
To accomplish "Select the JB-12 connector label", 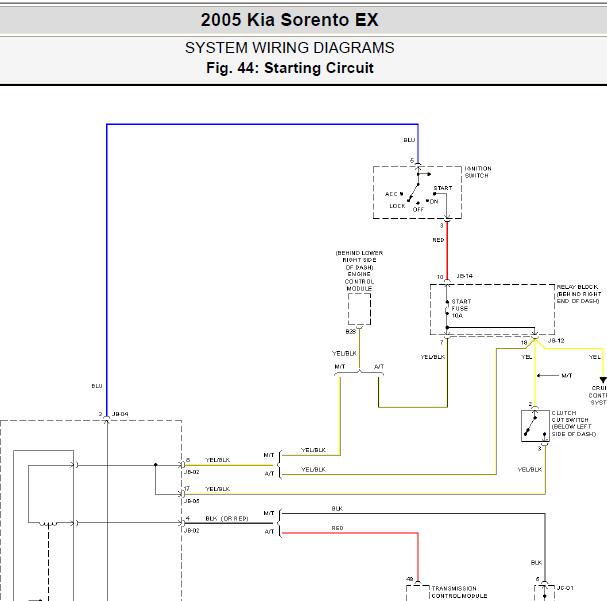I will 556,341.
